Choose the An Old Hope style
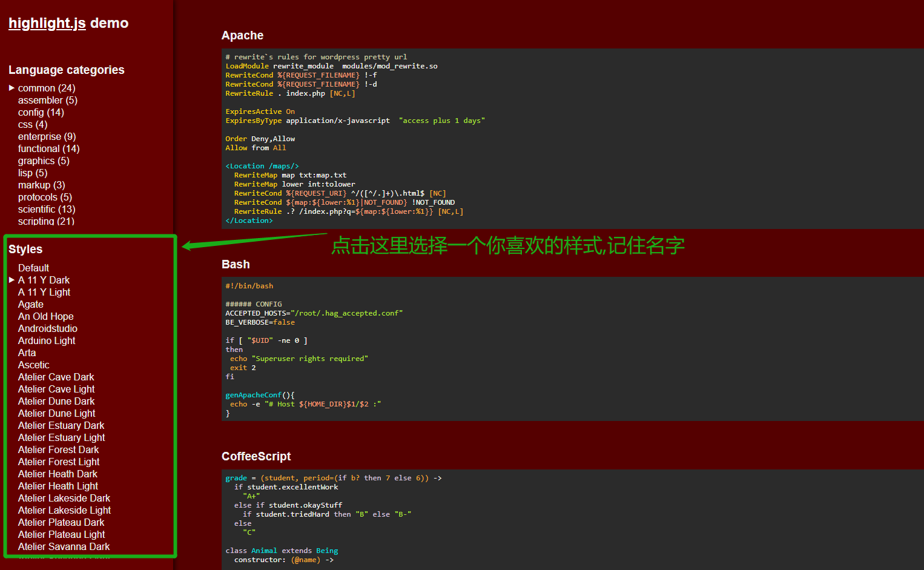The height and width of the screenshot is (570, 924). click(x=45, y=316)
